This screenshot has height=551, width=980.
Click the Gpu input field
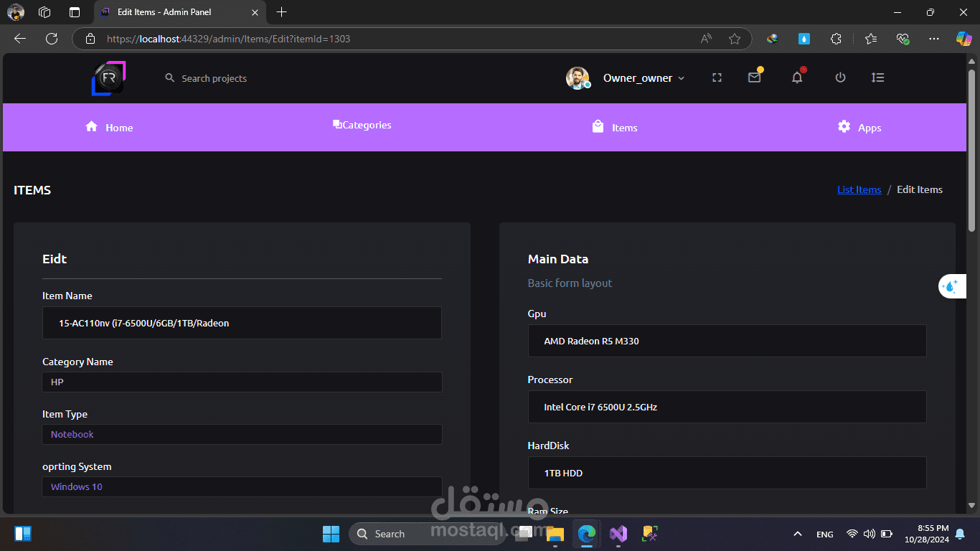click(727, 341)
